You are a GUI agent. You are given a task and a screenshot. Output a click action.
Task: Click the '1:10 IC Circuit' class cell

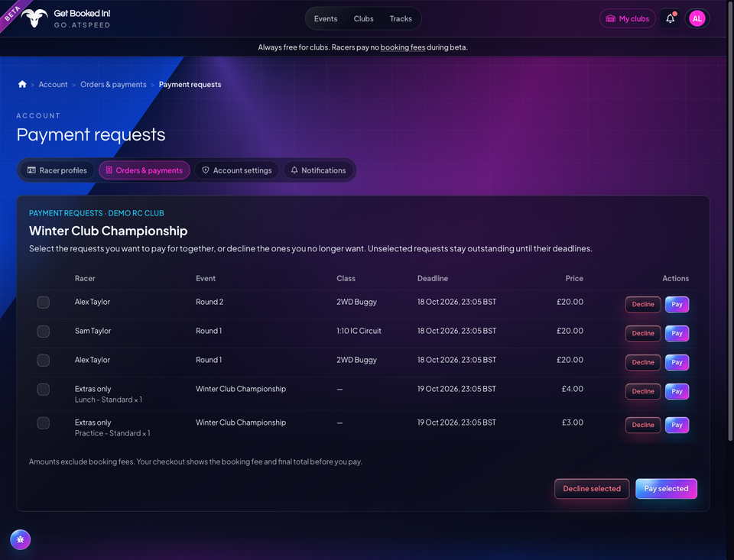(359, 331)
